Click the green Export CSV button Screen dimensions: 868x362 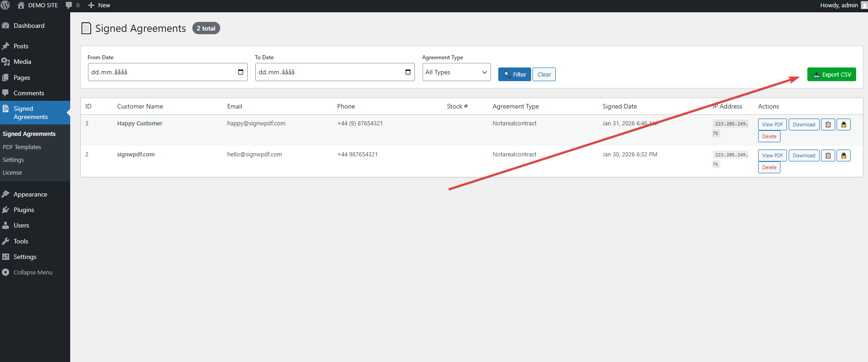pyautogui.click(x=832, y=74)
